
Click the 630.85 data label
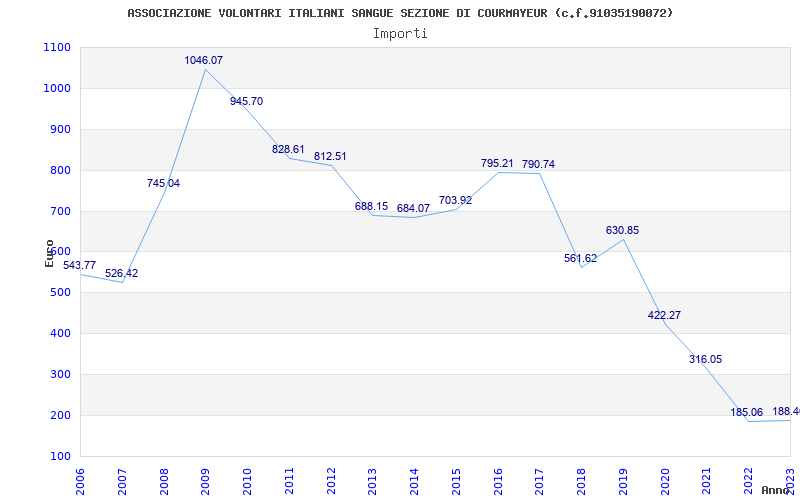622,231
